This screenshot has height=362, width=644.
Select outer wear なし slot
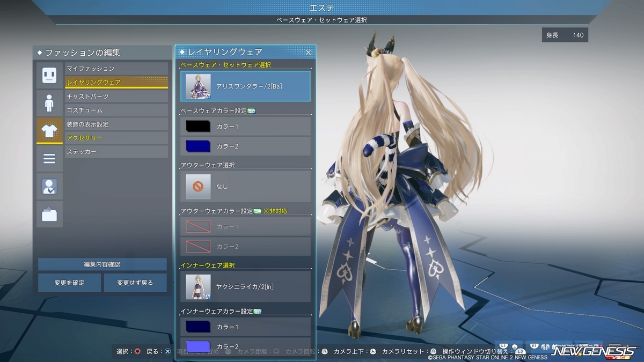245,186
